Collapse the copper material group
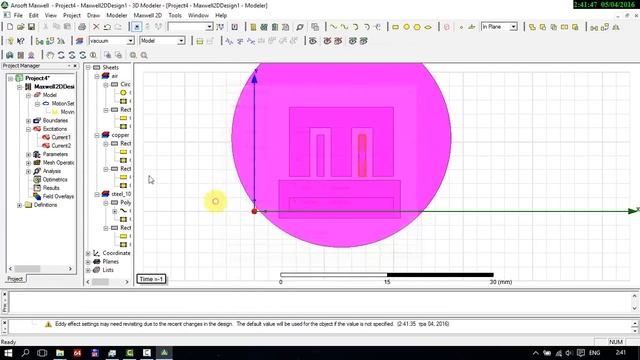640x360 pixels. tap(97, 135)
